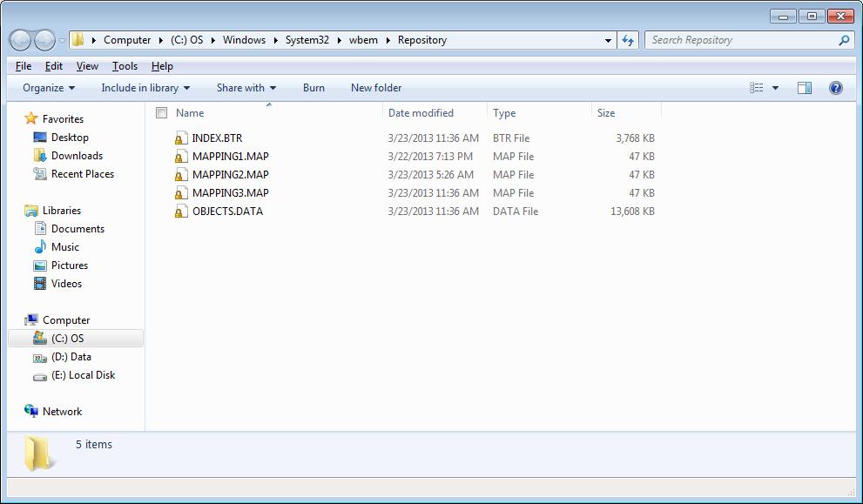Show address bar previous locations dropdown

[x=608, y=40]
